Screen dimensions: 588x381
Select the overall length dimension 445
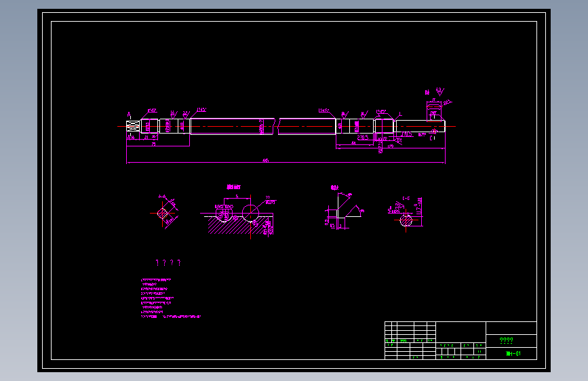[x=265, y=161]
